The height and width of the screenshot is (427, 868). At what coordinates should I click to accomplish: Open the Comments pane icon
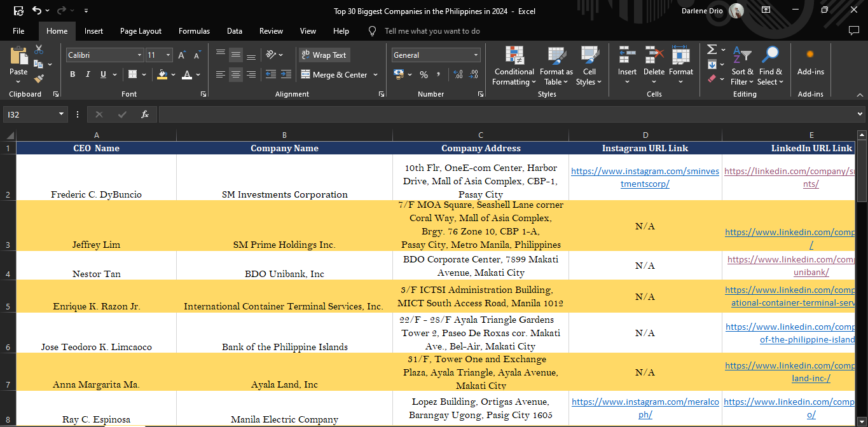click(854, 30)
